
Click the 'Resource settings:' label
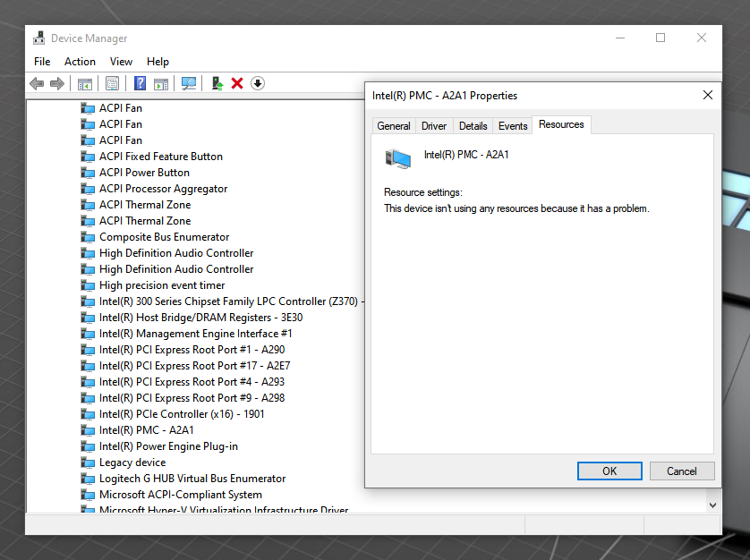pos(423,192)
